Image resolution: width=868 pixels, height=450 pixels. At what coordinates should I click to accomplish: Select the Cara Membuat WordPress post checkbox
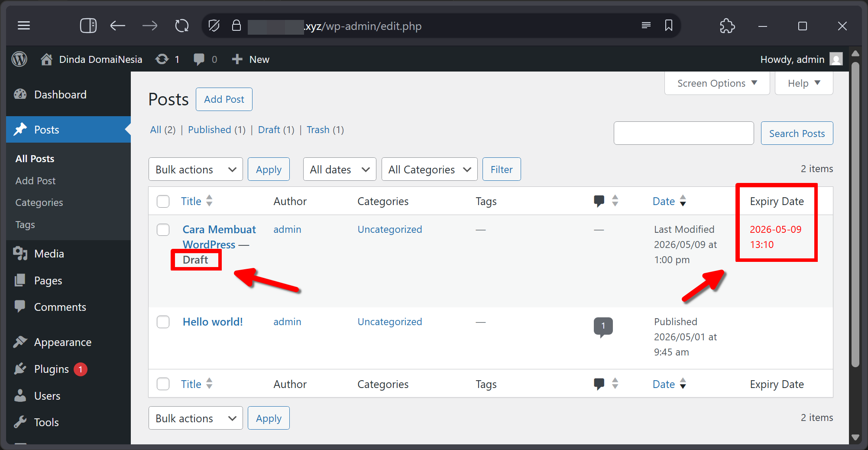163,230
